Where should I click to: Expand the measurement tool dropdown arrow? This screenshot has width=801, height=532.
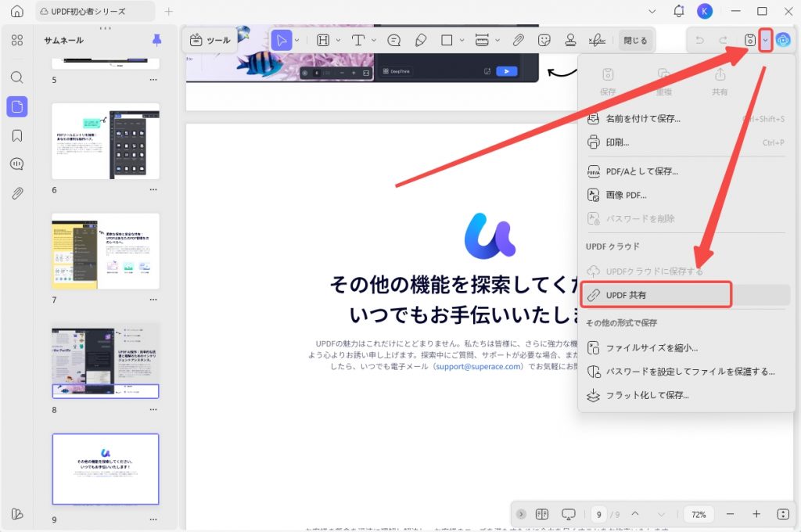point(497,41)
